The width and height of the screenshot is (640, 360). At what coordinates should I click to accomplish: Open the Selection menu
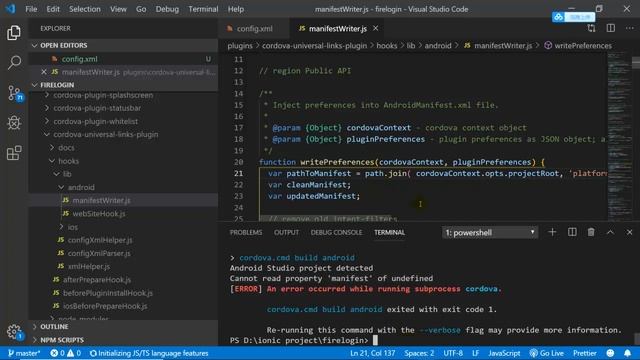click(x=84, y=9)
